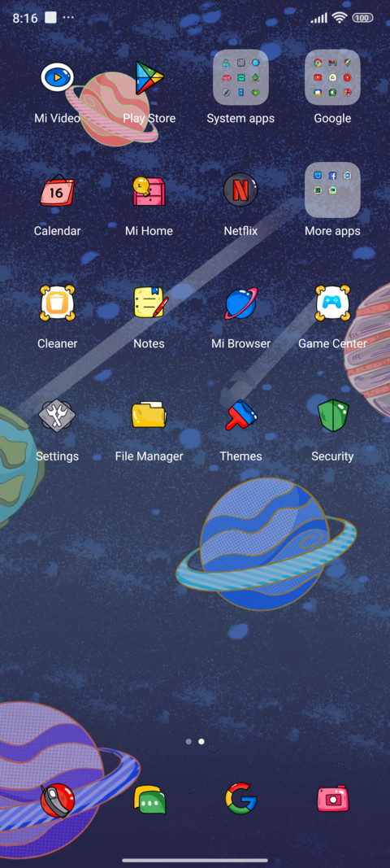Tap the "Game Center" label
The width and height of the screenshot is (390, 868).
[x=332, y=344]
